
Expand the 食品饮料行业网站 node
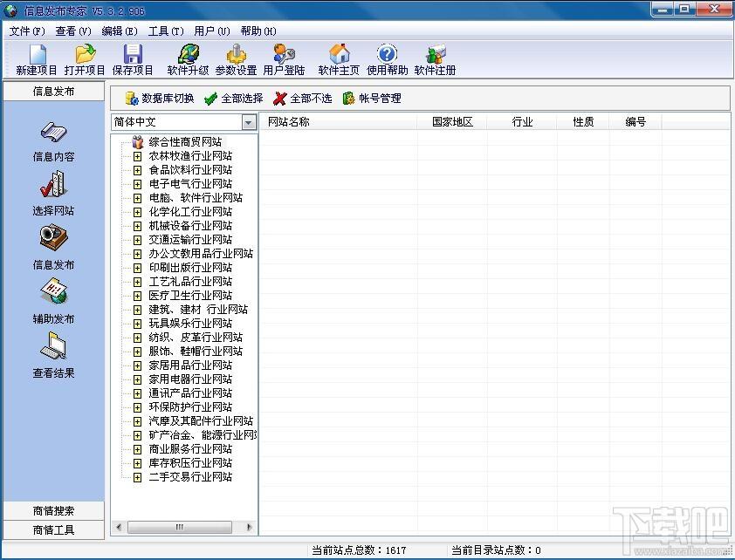[137, 170]
